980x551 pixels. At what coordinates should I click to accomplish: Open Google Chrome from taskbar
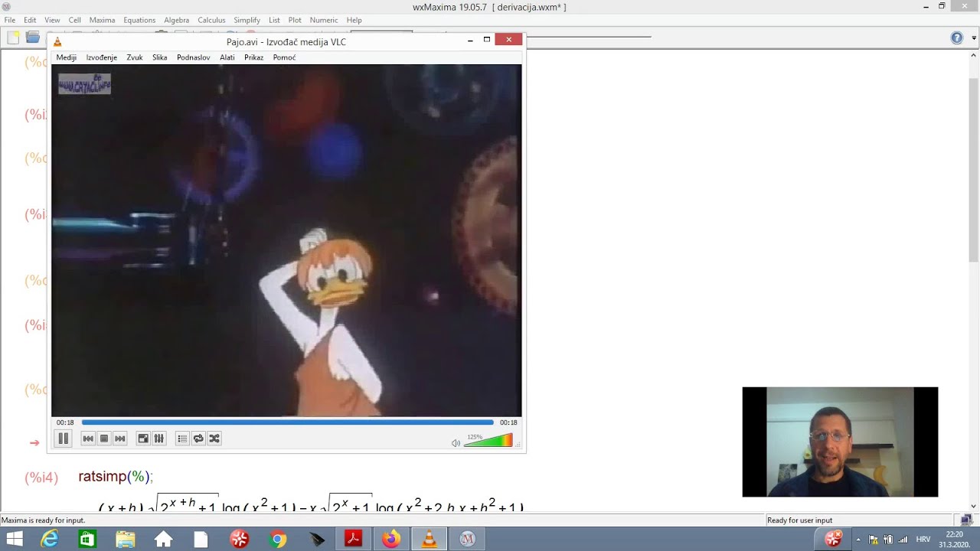tap(278, 540)
